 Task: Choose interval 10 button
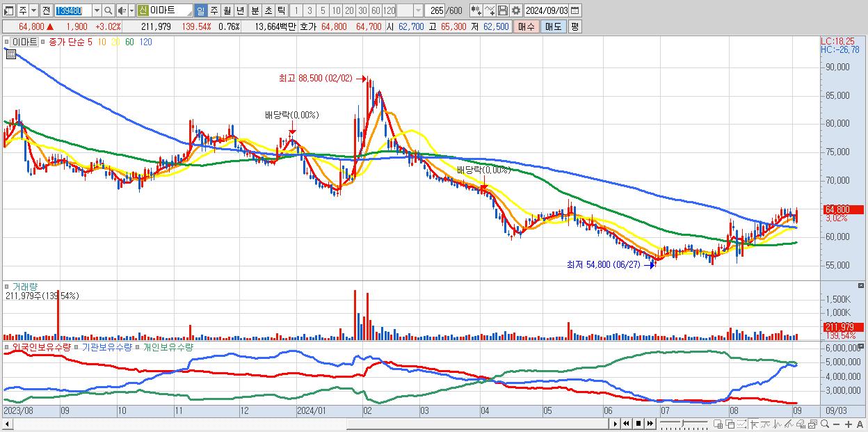coord(336,11)
